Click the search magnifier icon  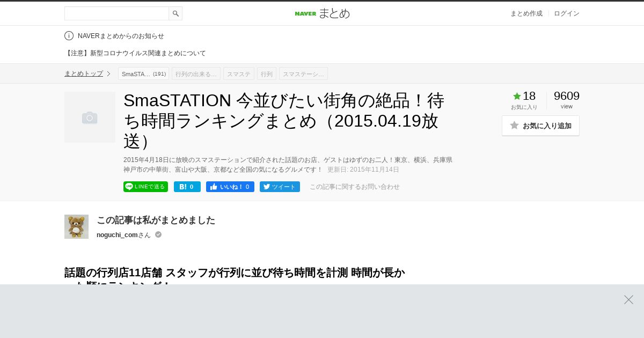175,13
